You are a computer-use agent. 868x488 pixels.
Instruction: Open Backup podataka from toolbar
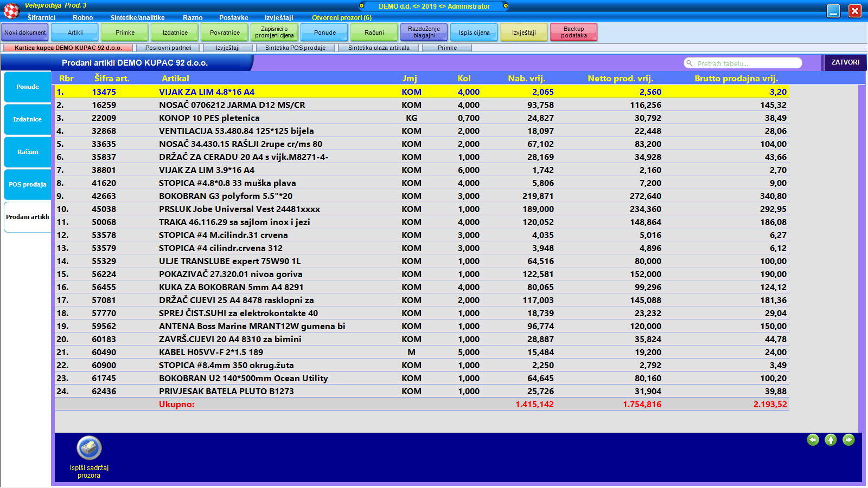[x=573, y=33]
